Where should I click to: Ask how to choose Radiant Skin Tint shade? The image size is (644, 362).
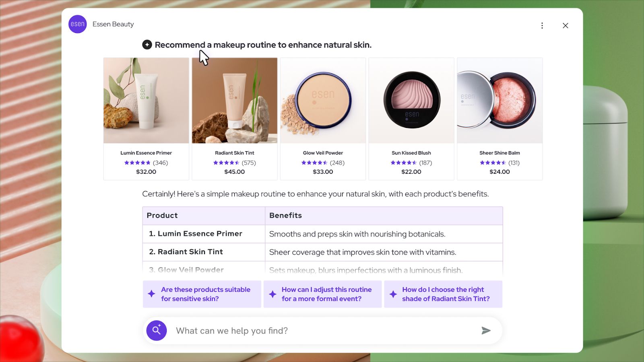pyautogui.click(x=446, y=294)
